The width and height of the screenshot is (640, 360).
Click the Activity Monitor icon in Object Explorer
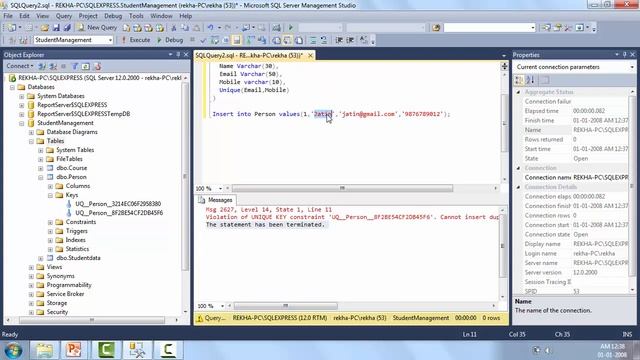point(97,66)
